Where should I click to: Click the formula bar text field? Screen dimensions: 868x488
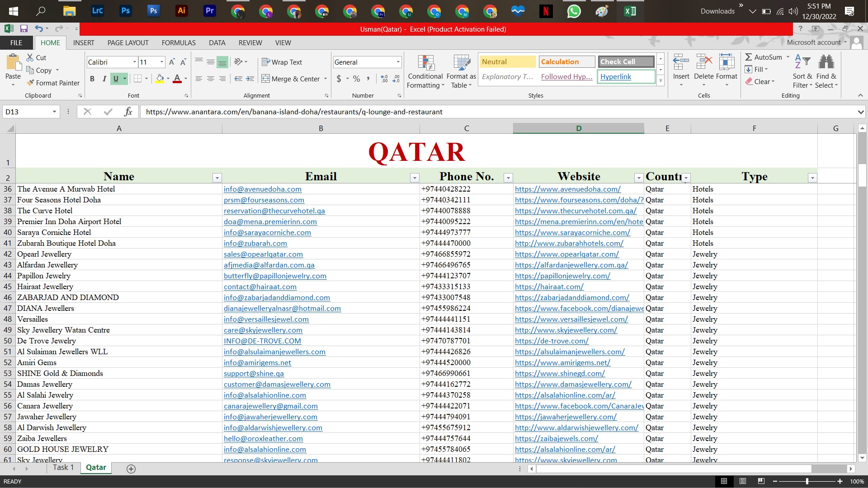click(497, 112)
